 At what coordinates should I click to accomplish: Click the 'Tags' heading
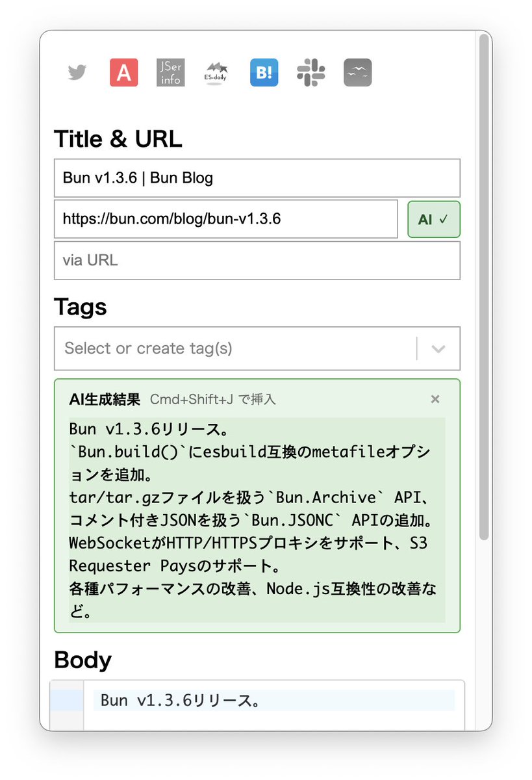click(81, 307)
